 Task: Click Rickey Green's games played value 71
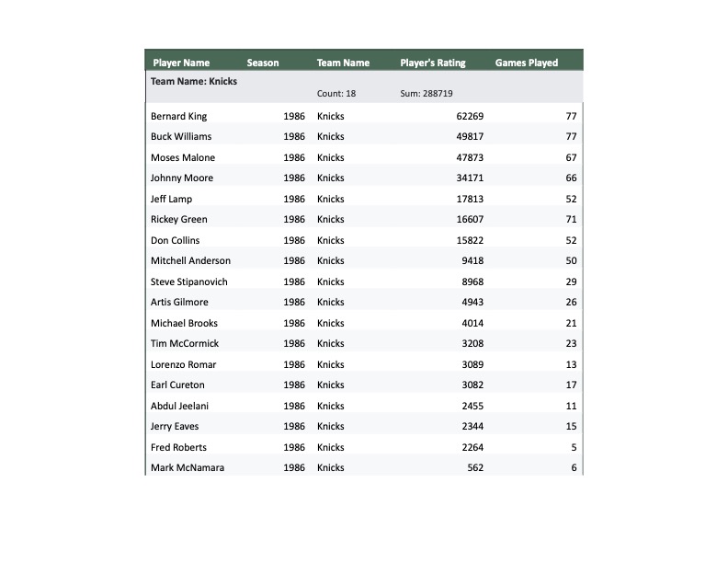click(571, 219)
